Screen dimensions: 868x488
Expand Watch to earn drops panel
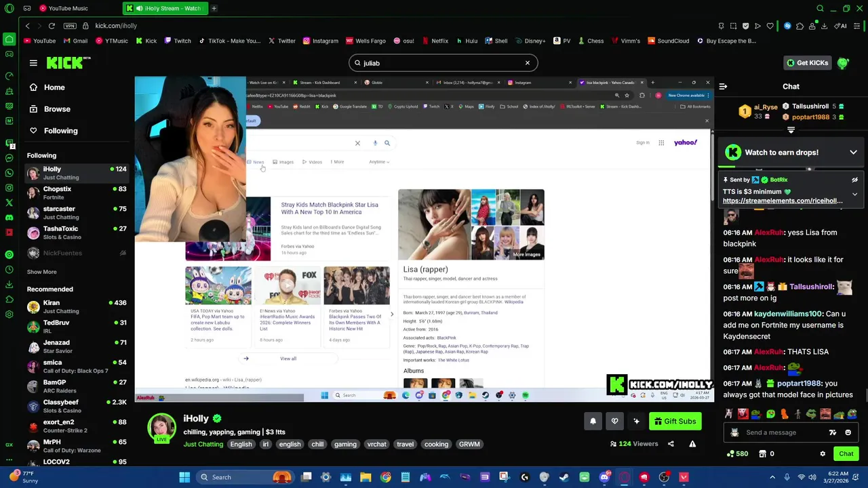[x=853, y=152]
